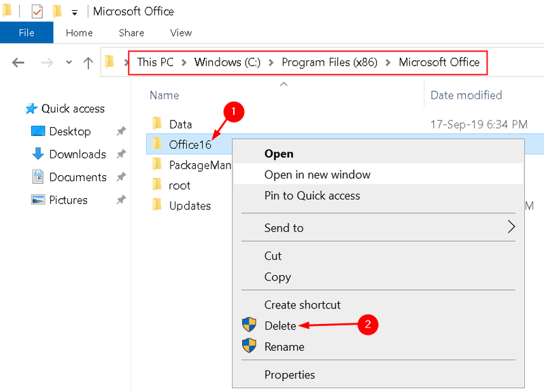The width and height of the screenshot is (544, 392).
Task: Open Downloads in the navigation pane
Action: (78, 154)
